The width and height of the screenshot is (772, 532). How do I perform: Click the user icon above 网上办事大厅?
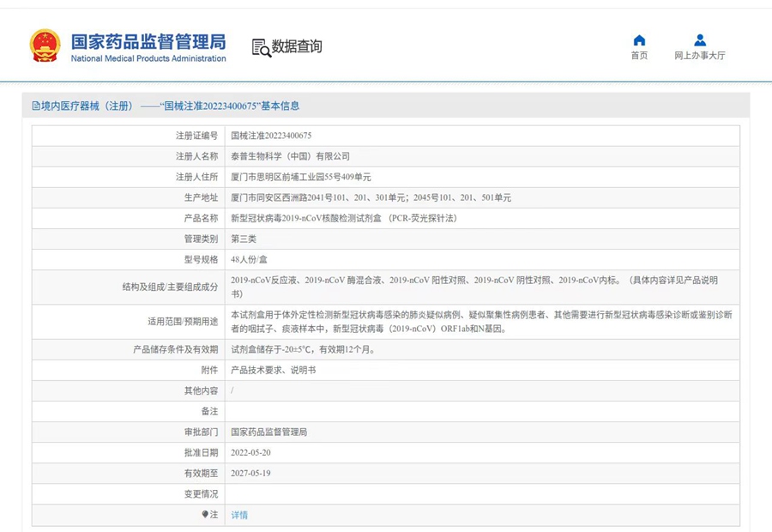[700, 40]
